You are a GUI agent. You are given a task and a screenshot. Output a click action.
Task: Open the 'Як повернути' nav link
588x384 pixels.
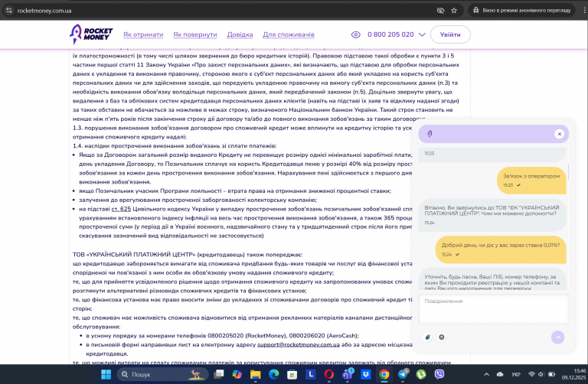[195, 34]
